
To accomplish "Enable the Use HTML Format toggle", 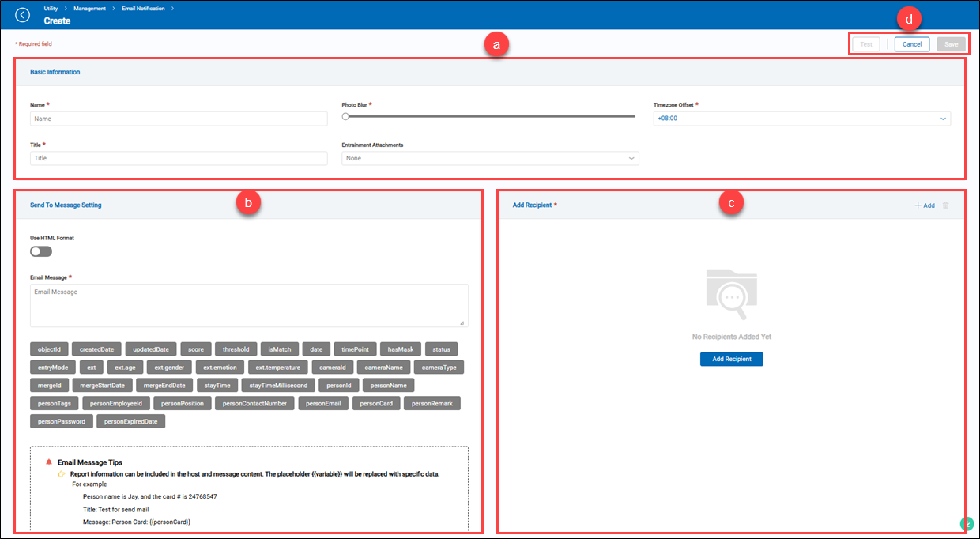I will (x=40, y=251).
